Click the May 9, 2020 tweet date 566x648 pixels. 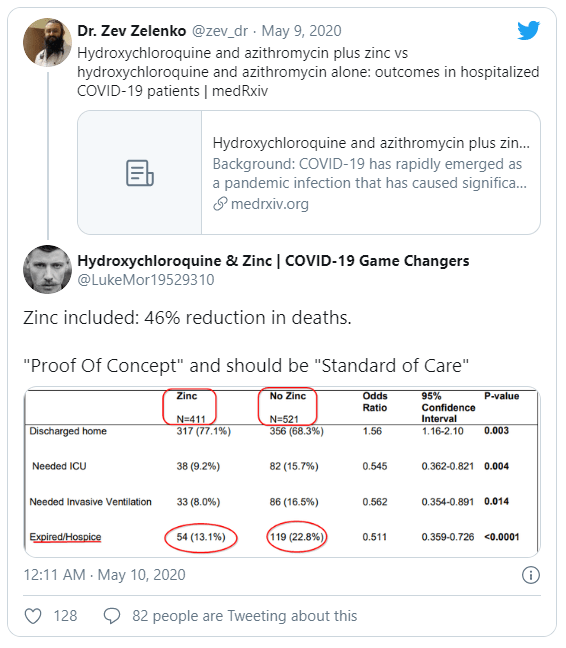302,31
